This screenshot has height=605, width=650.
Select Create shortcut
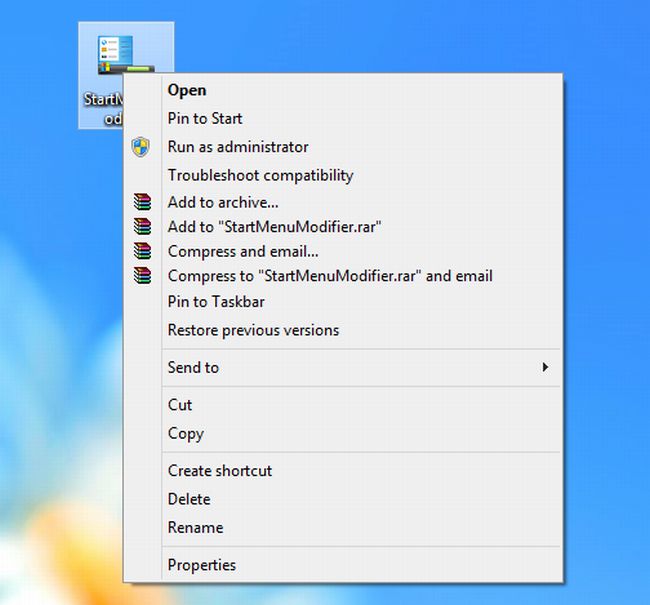343,471
